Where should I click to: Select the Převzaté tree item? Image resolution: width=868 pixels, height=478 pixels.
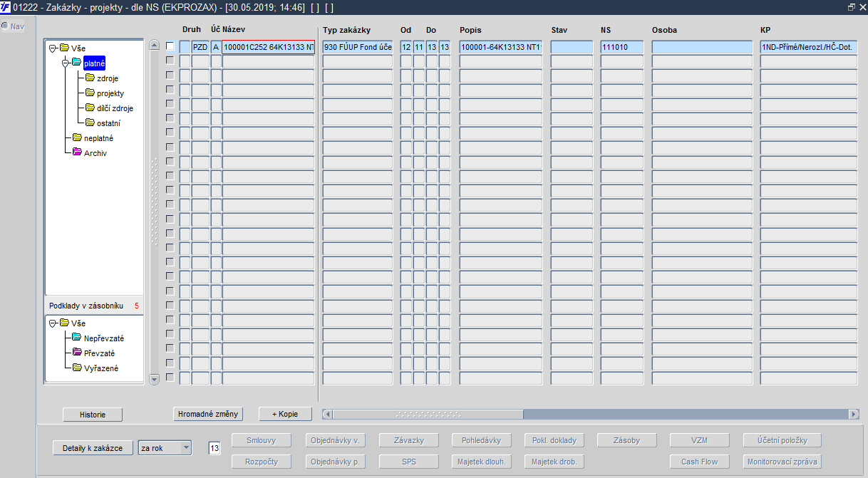point(99,353)
